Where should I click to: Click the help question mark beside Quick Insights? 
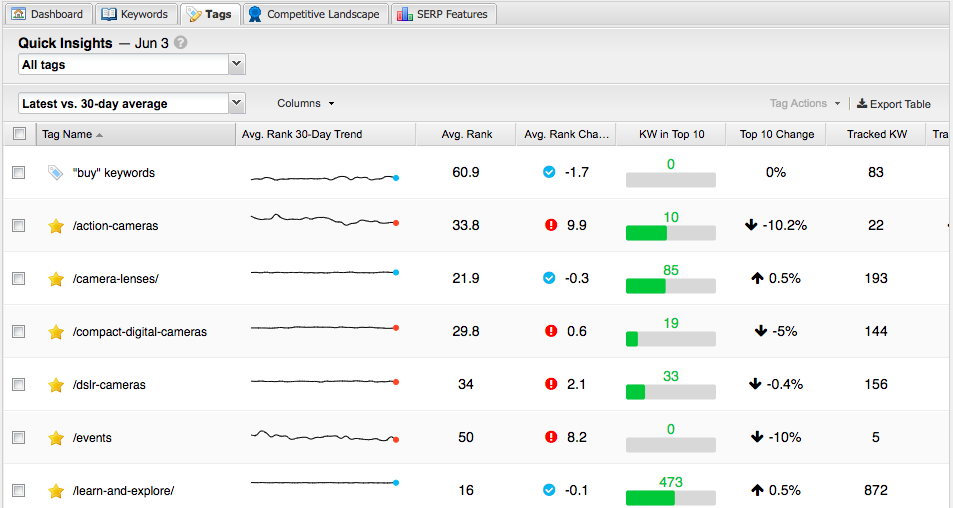(180, 44)
